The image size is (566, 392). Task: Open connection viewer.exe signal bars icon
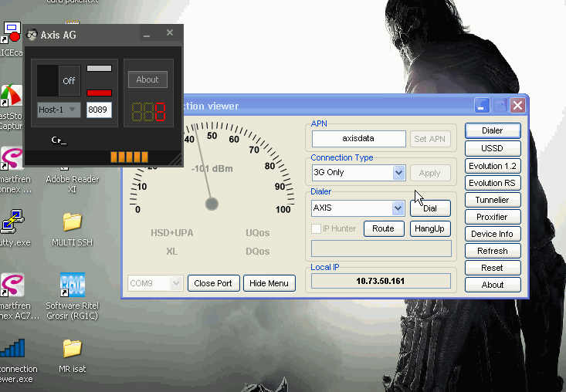(x=12, y=348)
